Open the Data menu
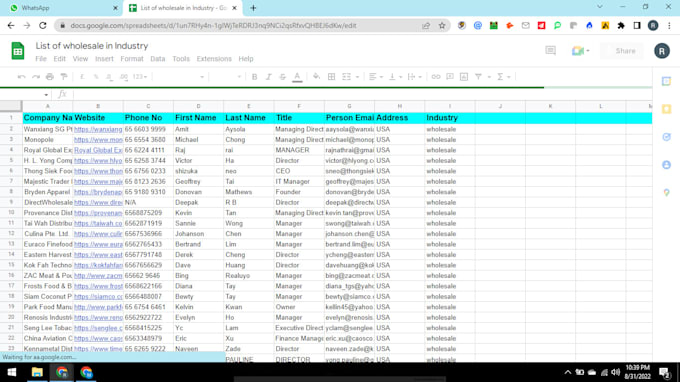This screenshot has width=680, height=382. pos(158,59)
